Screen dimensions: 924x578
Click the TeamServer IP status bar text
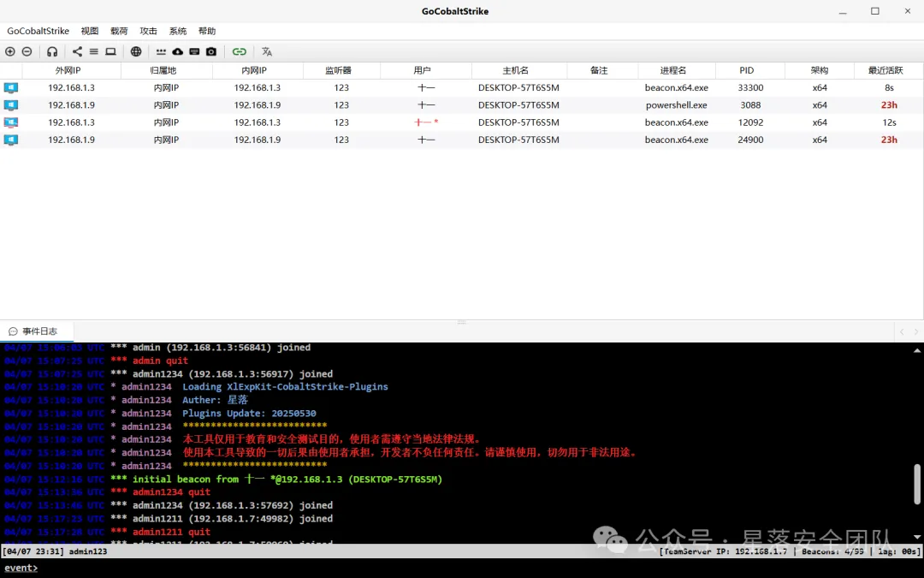coord(724,551)
